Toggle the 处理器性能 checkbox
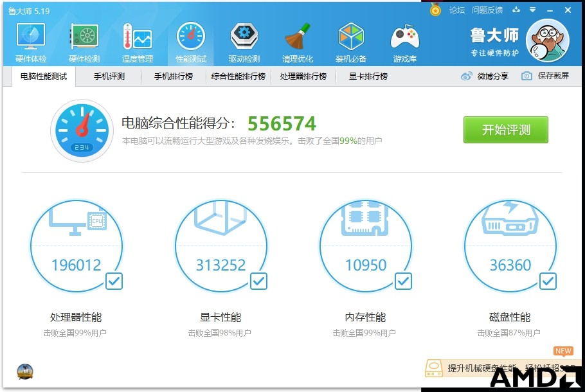Screen dimensions: 585x392 114,281
